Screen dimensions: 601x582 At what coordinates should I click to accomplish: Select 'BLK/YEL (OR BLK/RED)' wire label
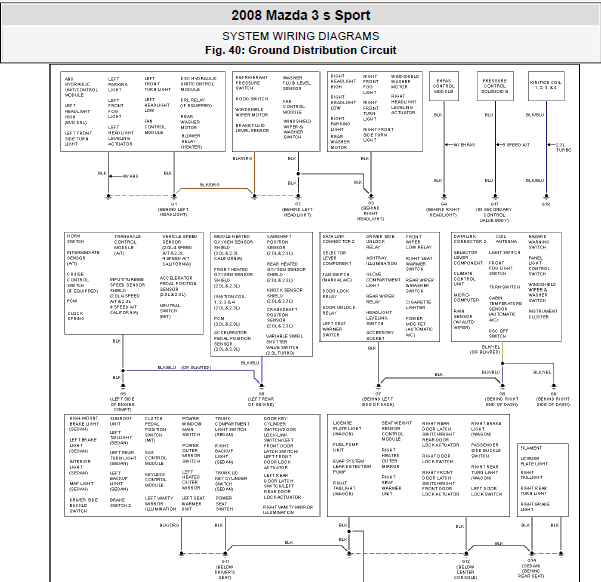[x=485, y=349]
